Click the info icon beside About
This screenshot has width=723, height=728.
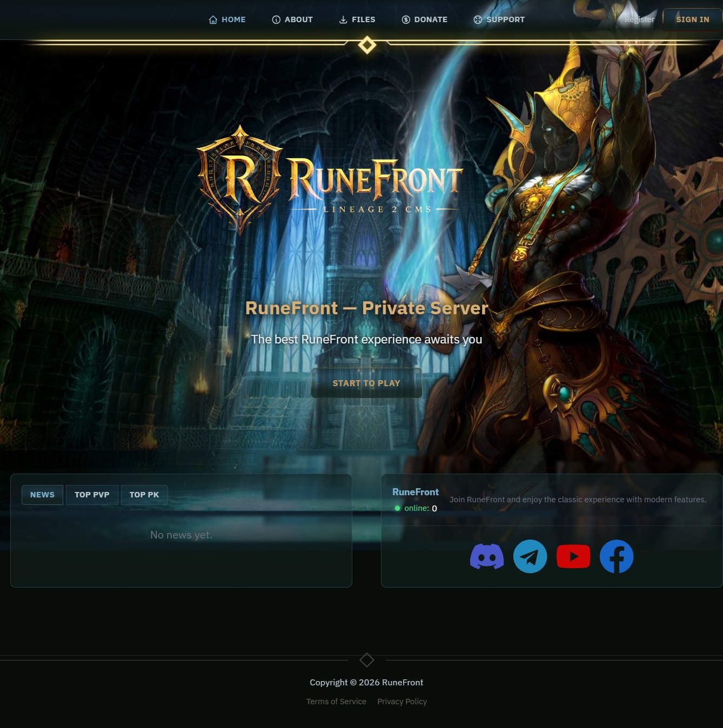point(276,19)
